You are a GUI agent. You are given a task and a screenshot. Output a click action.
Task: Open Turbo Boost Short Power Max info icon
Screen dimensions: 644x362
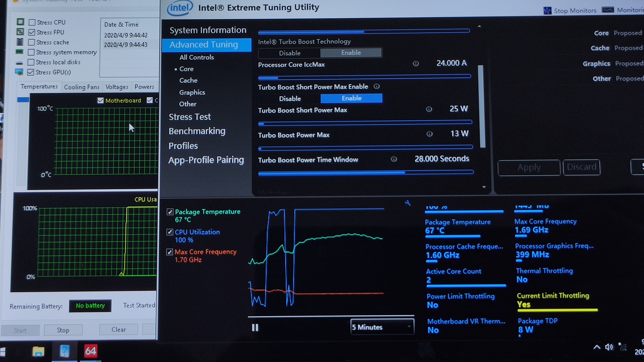coord(429,109)
